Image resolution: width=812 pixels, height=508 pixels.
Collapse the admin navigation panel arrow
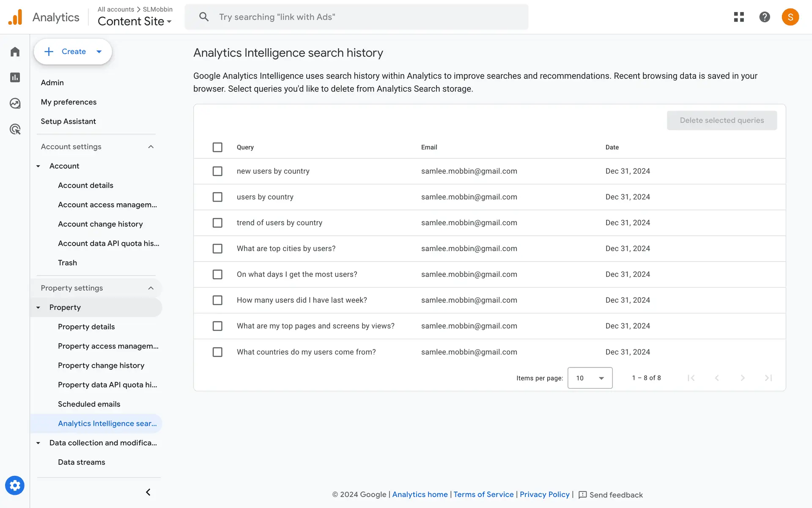click(x=148, y=492)
